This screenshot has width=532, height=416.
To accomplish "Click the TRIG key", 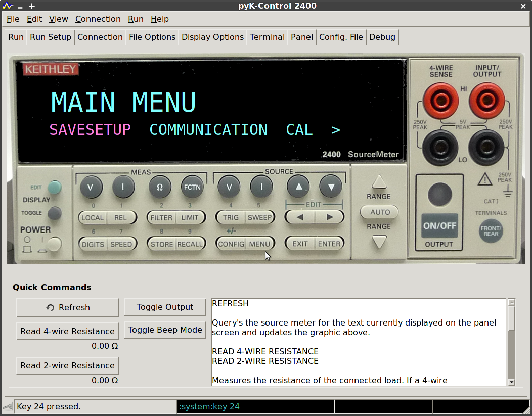I will [231, 217].
